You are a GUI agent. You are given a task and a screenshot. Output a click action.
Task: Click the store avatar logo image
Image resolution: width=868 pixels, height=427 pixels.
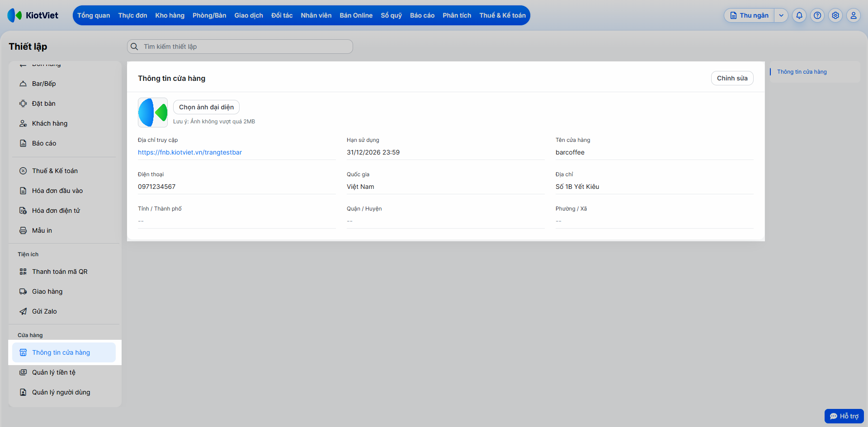153,113
